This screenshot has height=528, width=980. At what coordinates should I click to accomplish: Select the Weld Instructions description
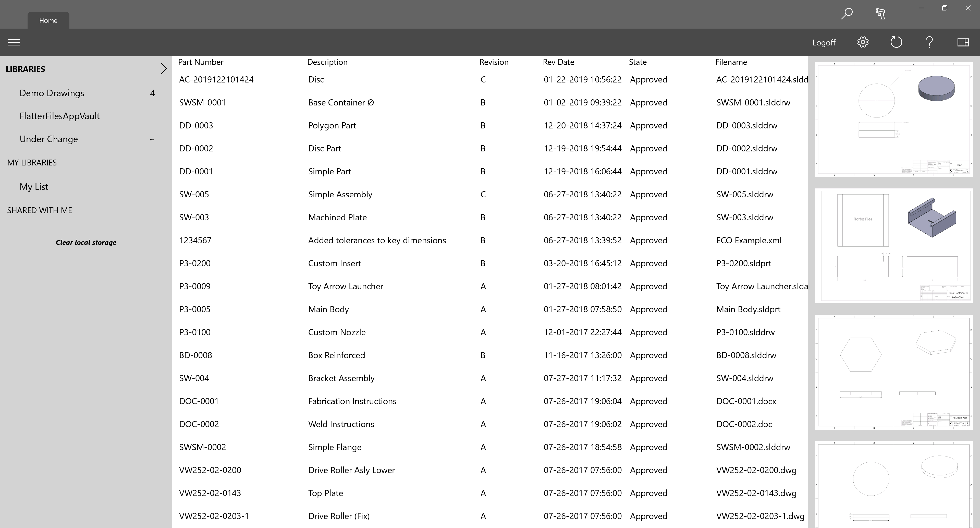point(341,424)
